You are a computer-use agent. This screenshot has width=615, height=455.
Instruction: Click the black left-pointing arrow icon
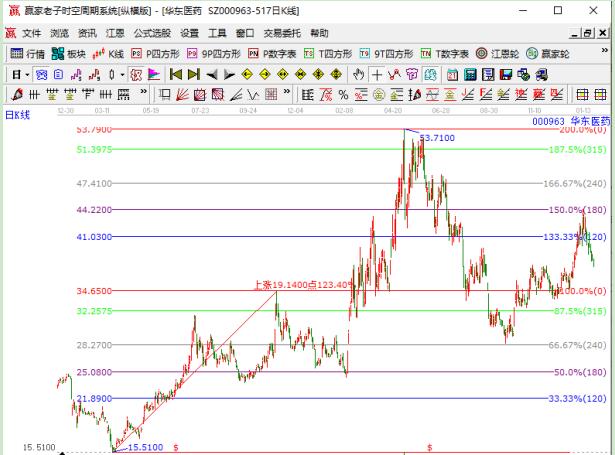tap(212, 75)
